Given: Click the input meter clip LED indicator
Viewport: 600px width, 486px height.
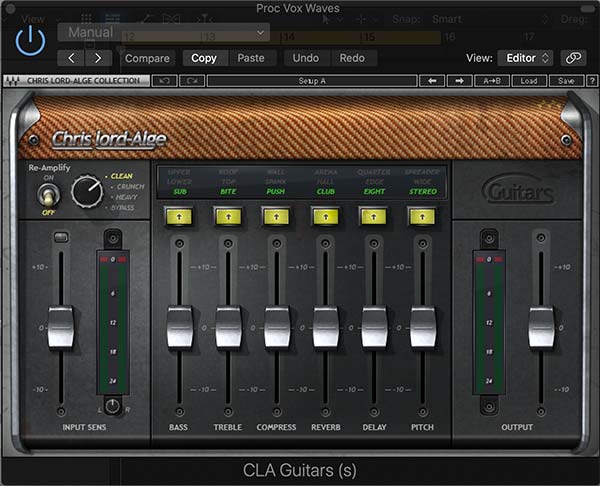Looking at the screenshot, I should pos(112,259).
